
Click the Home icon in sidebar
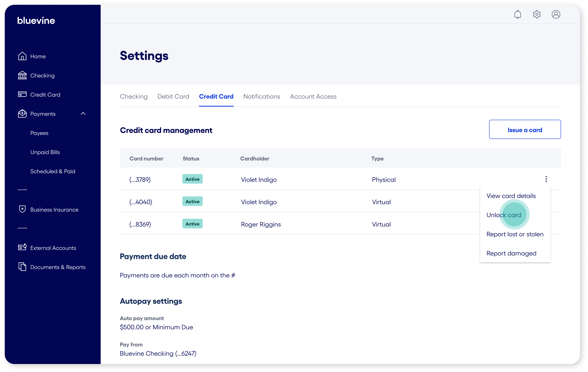coord(22,56)
